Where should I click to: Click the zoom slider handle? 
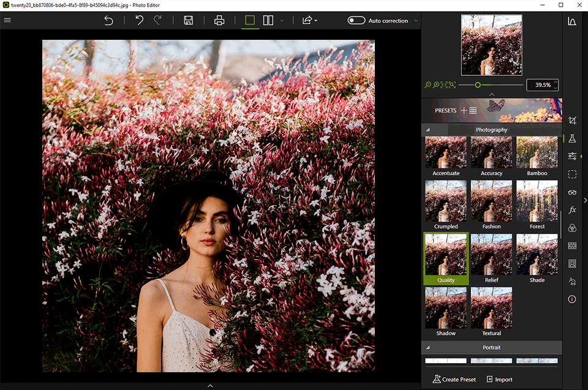coord(478,85)
